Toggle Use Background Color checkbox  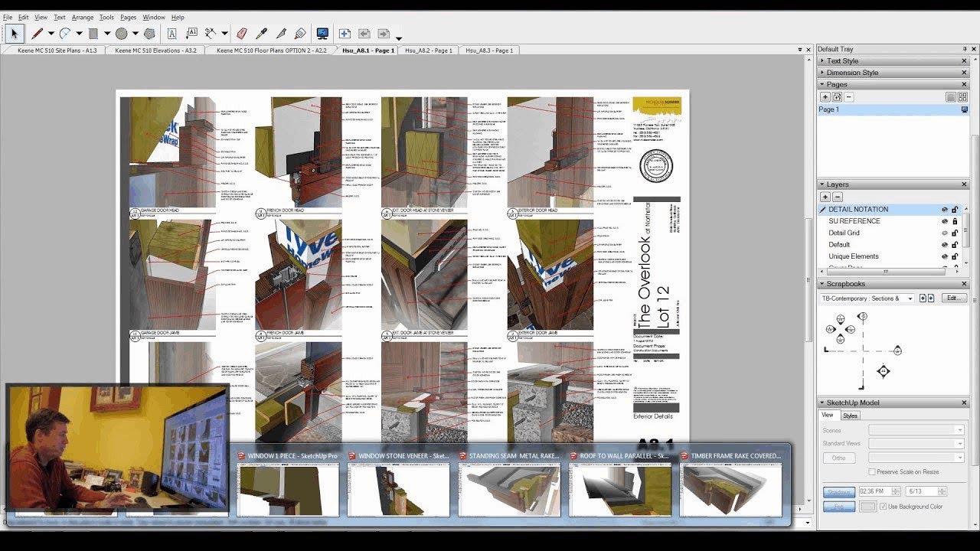883,507
